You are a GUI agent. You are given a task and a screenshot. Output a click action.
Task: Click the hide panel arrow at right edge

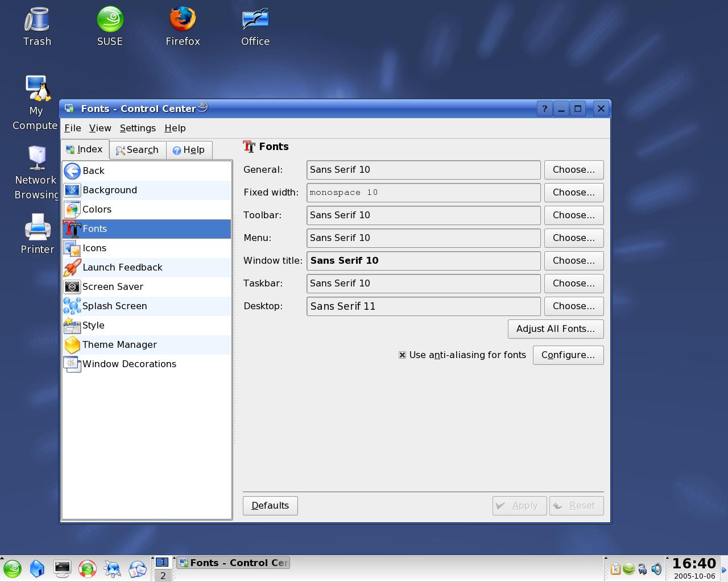coord(724,569)
